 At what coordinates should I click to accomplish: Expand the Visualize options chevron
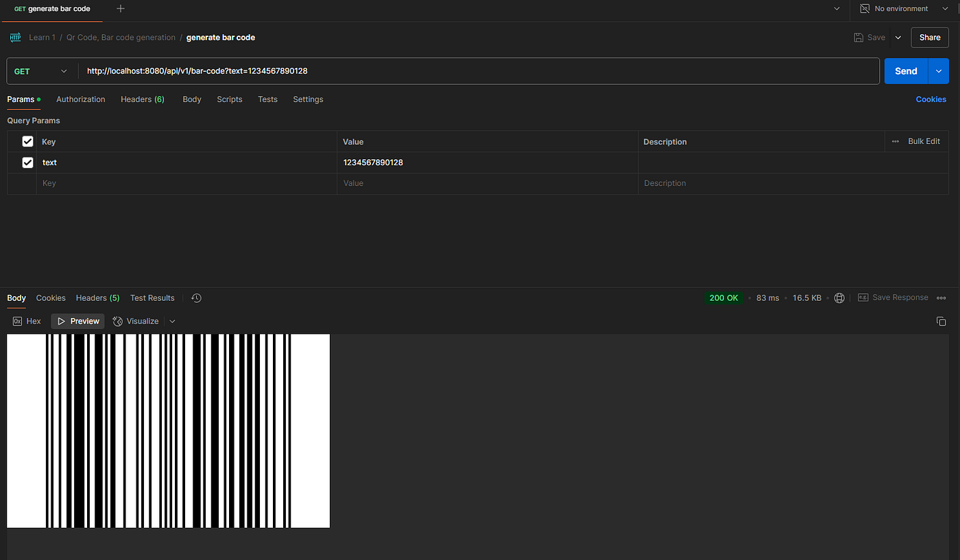pos(172,321)
